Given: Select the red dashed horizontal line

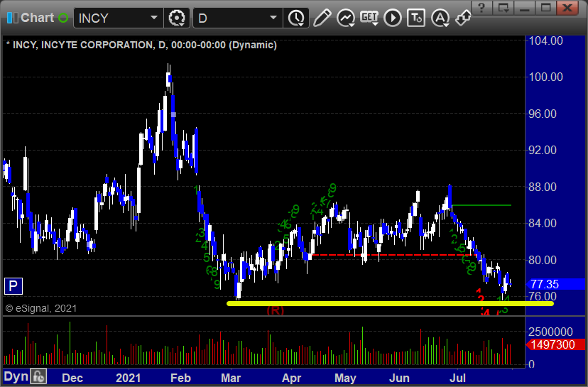Looking at the screenshot, I should click(393, 255).
